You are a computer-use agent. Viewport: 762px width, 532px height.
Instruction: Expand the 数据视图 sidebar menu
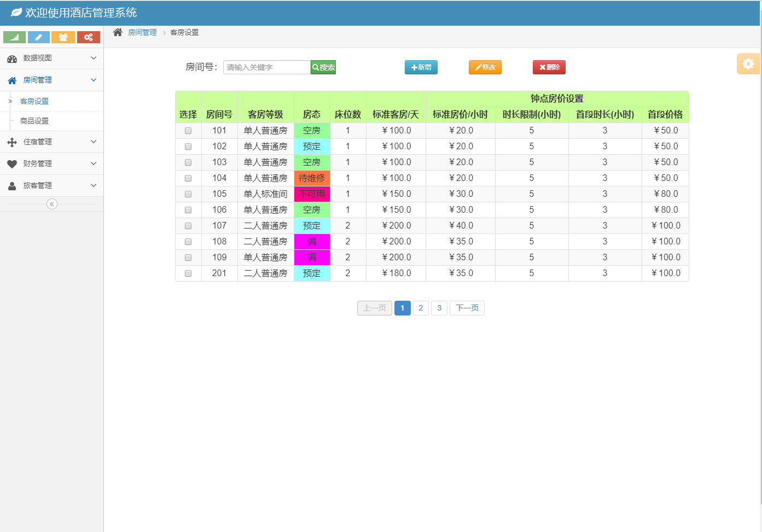tap(51, 58)
